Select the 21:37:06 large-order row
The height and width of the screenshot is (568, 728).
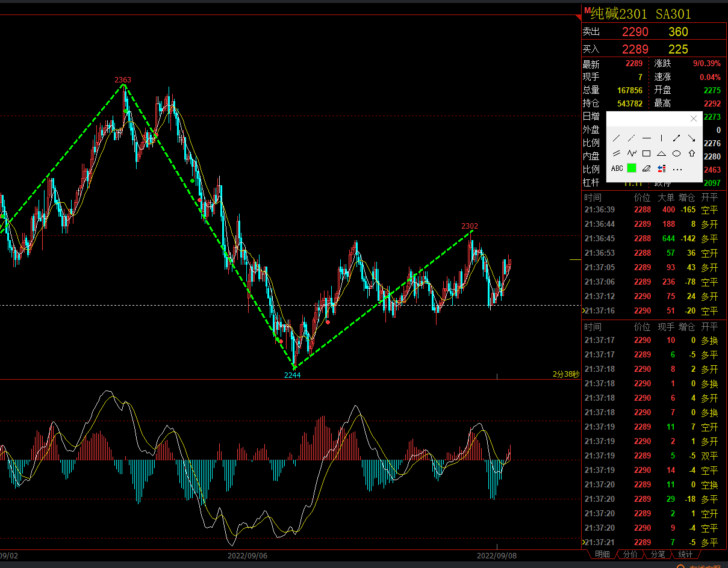tap(654, 282)
